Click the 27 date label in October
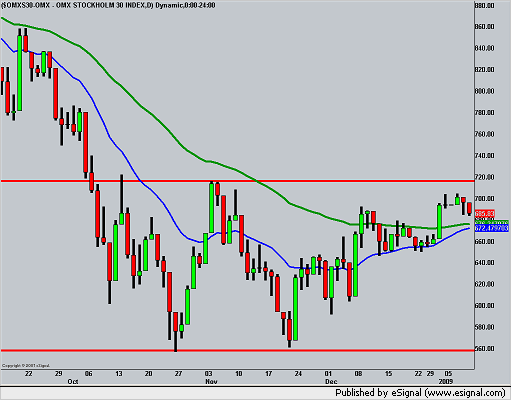Viewport: 511px width, 400px height. click(179, 374)
